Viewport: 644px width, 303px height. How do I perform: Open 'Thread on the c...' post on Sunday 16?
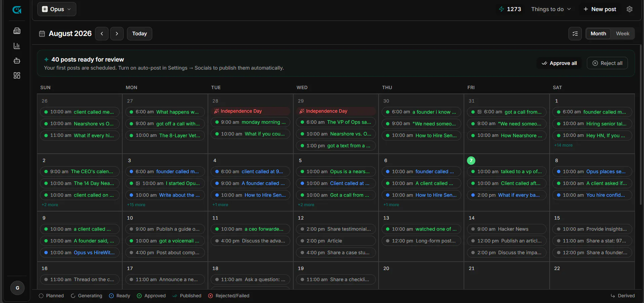click(x=80, y=279)
